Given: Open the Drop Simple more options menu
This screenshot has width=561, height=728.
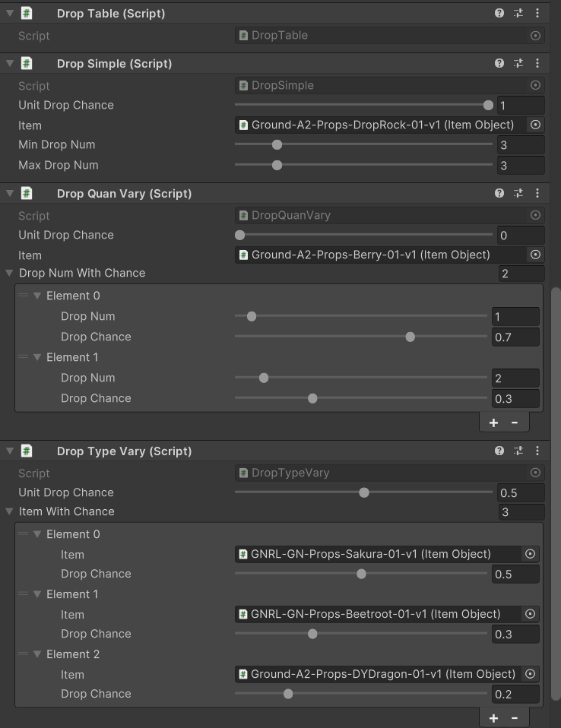Looking at the screenshot, I should tap(537, 64).
